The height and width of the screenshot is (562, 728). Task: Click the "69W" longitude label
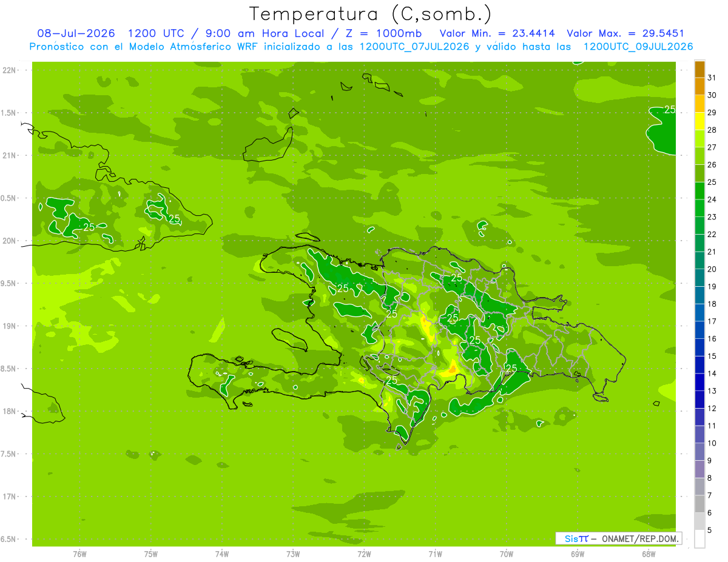(x=578, y=554)
